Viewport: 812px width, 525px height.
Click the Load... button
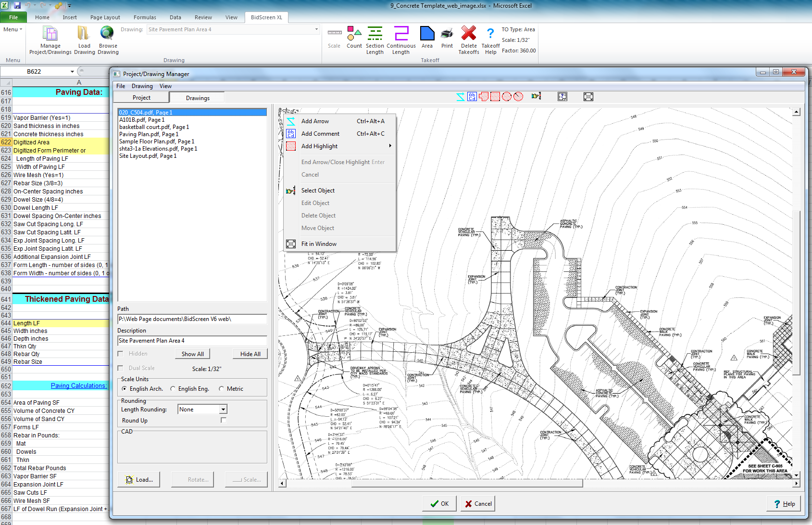click(139, 480)
